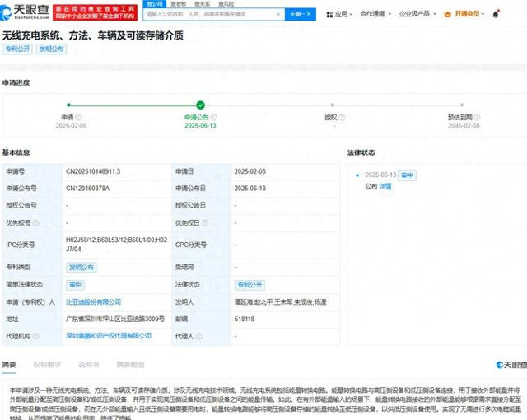Click the company name search input field
527x420 pixels.
click(212, 14)
